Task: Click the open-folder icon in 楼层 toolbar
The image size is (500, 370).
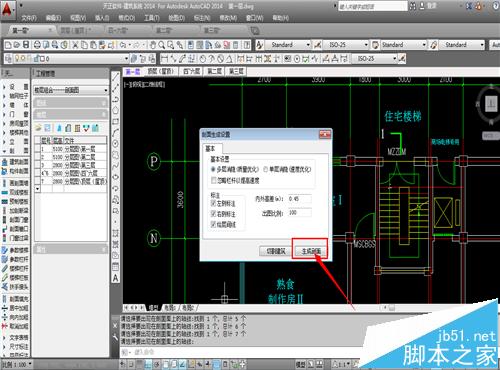Action: (x=38, y=128)
